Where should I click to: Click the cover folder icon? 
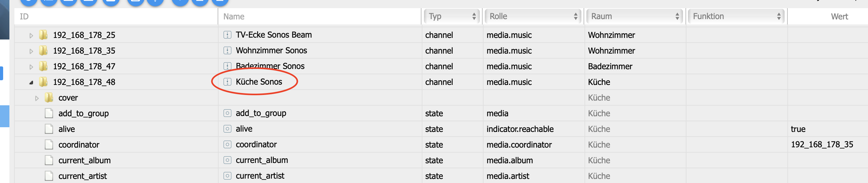[49, 98]
